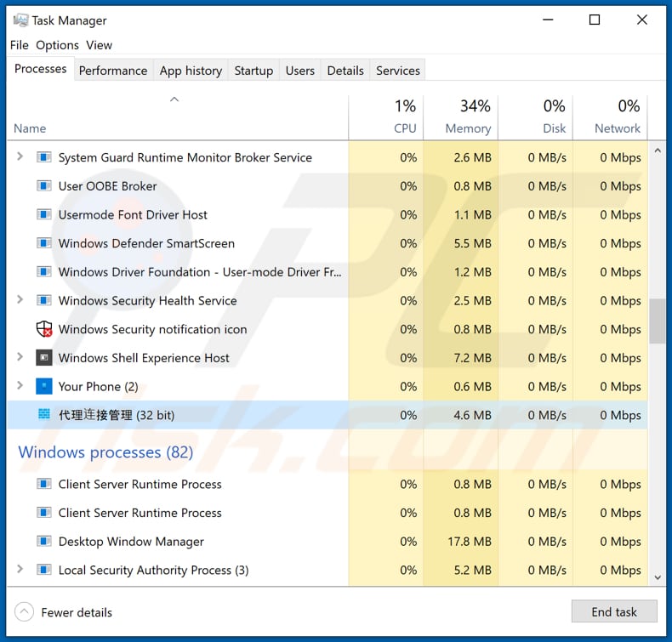Click the 7.2 MB memory value
This screenshot has height=642, width=672.
click(x=472, y=358)
